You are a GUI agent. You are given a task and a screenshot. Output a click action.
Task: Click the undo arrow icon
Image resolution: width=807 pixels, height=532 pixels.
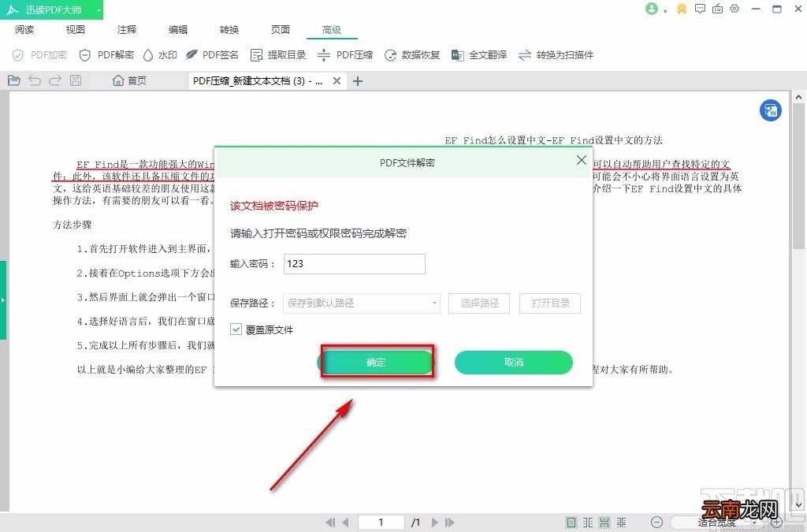[x=35, y=80]
